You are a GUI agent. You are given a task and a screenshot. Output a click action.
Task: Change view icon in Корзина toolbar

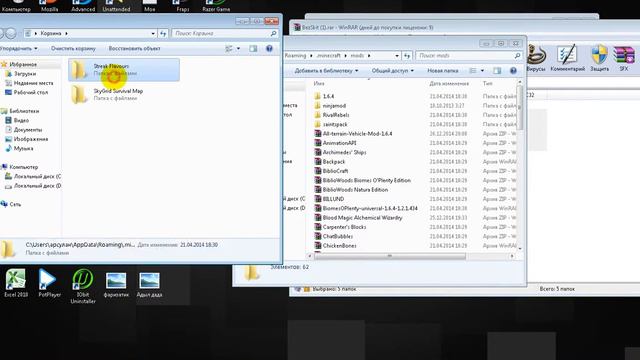coord(229,49)
